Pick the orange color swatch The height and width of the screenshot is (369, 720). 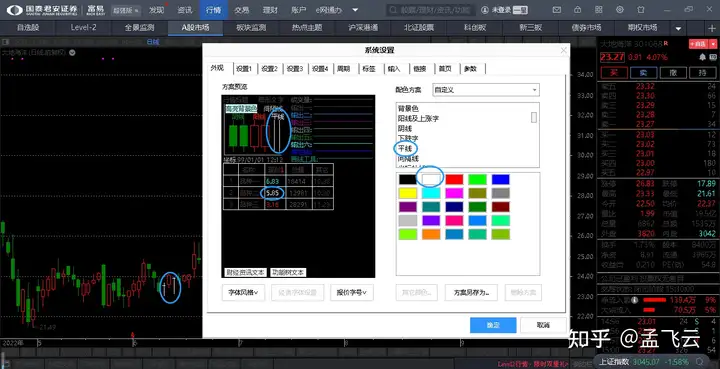point(431,234)
